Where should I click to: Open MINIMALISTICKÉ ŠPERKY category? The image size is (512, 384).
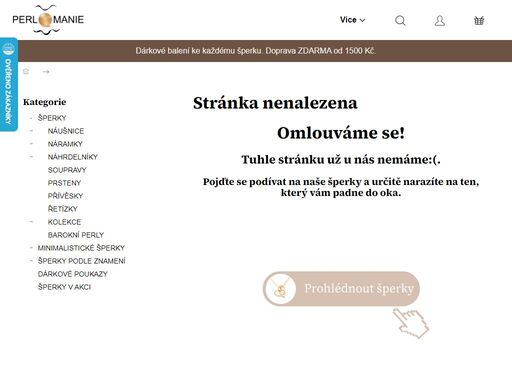coord(81,248)
